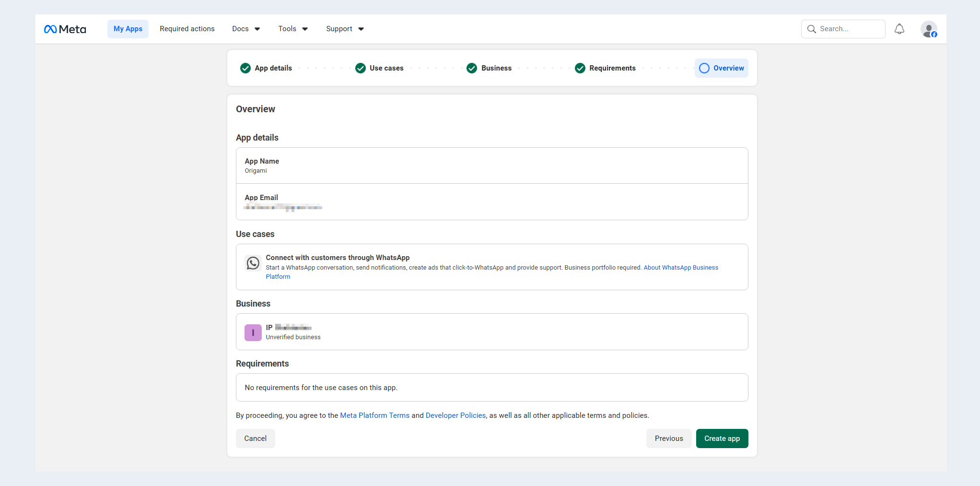Click the purple business avatar icon
980x486 pixels.
point(253,332)
